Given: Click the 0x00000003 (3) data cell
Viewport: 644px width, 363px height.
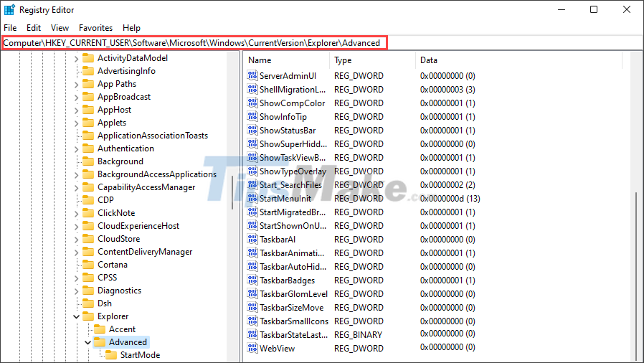Looking at the screenshot, I should point(448,90).
